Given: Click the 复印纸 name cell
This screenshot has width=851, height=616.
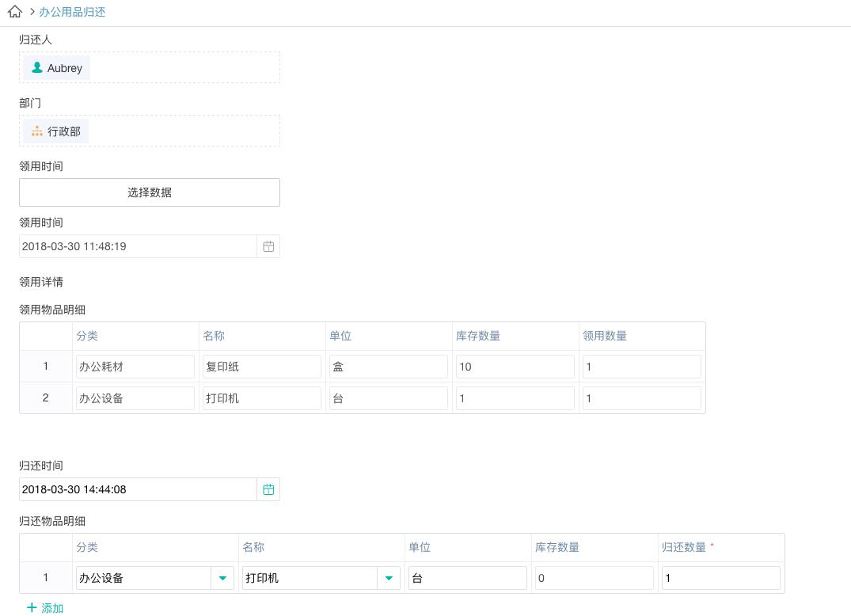Looking at the screenshot, I should click(261, 367).
